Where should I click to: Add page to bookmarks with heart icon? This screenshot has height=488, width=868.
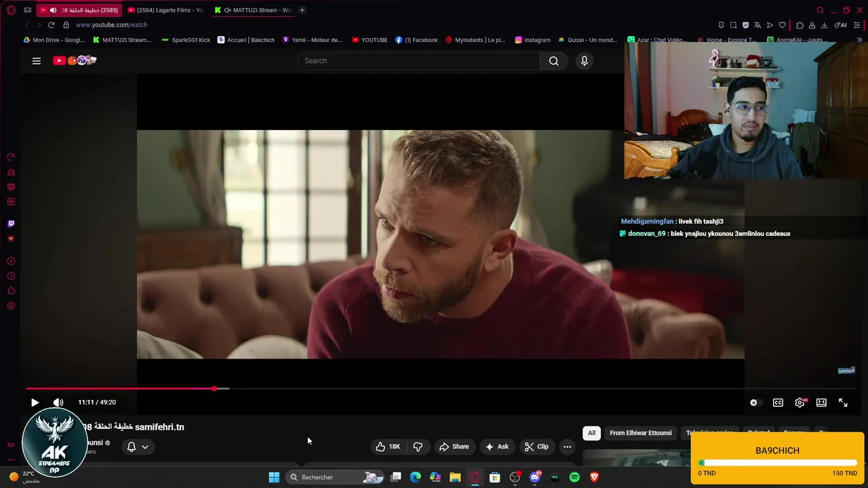click(x=782, y=25)
